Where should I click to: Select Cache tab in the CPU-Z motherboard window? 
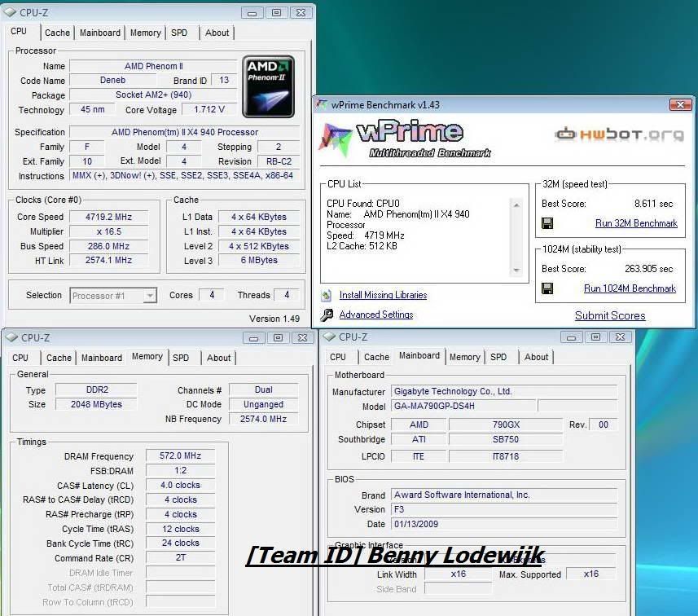click(x=376, y=357)
